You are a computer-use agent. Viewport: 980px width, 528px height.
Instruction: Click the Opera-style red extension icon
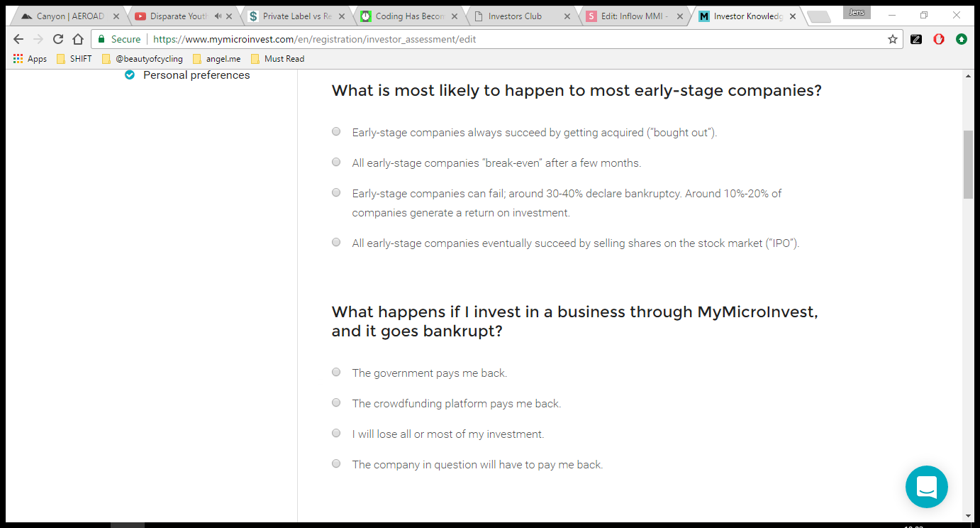click(939, 39)
